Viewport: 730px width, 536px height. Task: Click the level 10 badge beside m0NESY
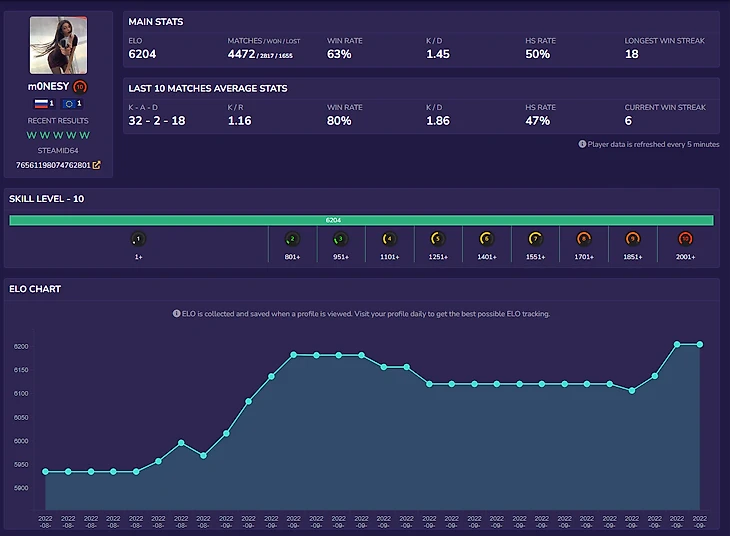pos(80,87)
